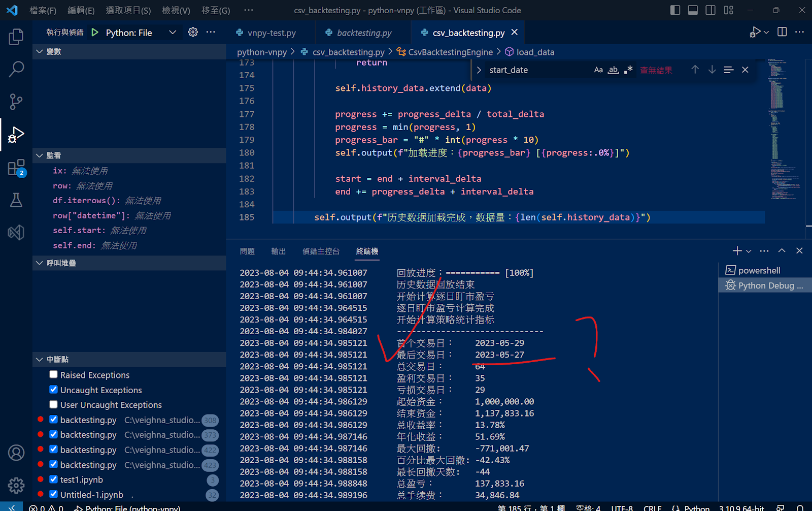Open panel views and more actions
The width and height of the screenshot is (812, 511).
point(764,250)
